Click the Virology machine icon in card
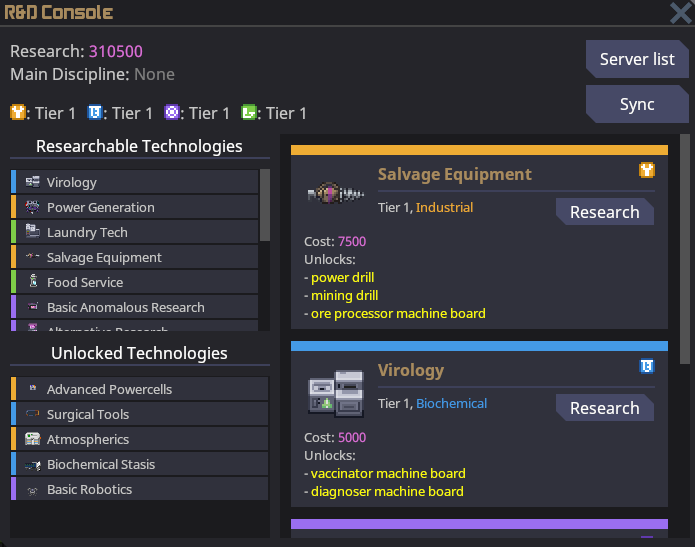 pyautogui.click(x=334, y=392)
